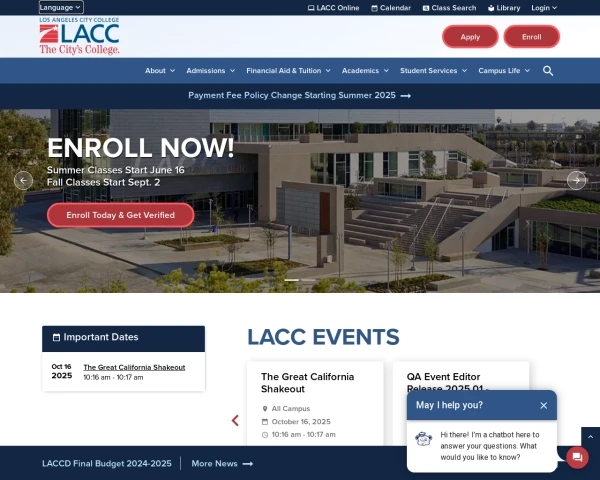Select the first carousel slide indicator
Screen dimensions: 600x480
(x=292, y=280)
